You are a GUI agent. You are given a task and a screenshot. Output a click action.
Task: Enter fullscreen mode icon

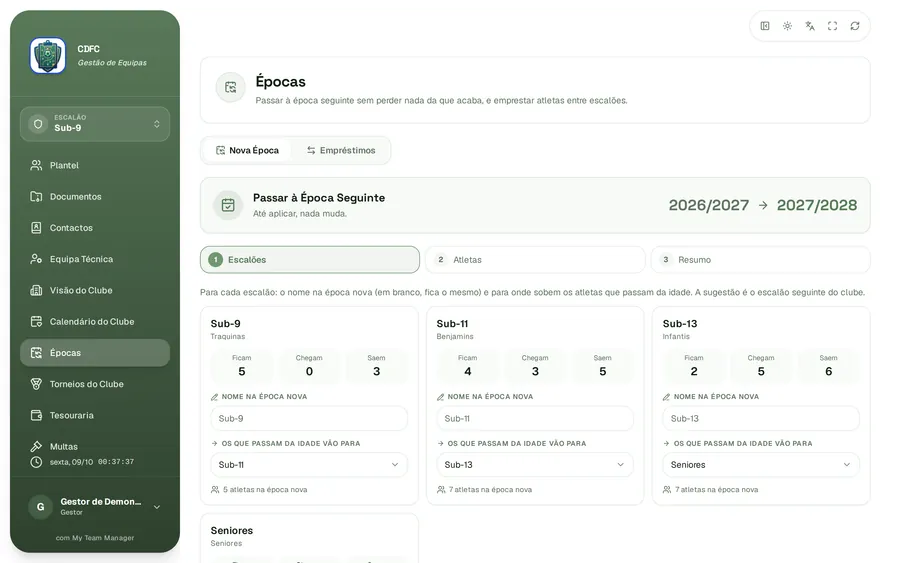(x=832, y=26)
